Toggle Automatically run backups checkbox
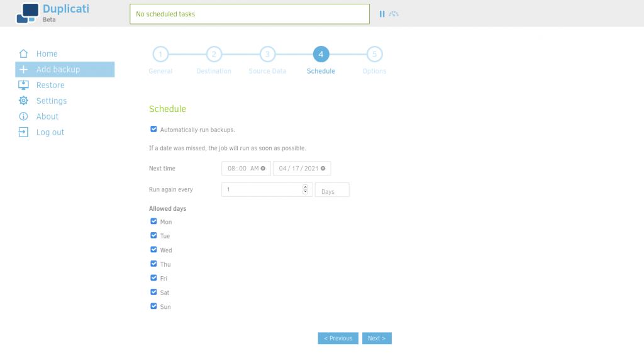 (153, 130)
